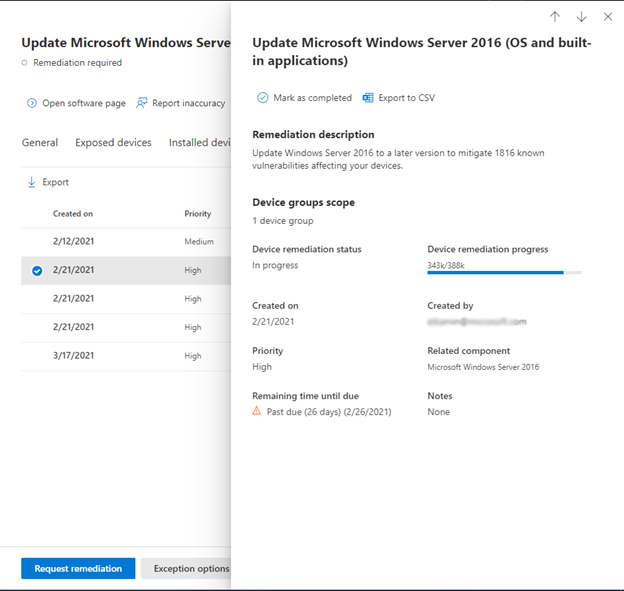Sort by Created on column header
Screen dimensions: 624x591
73,214
